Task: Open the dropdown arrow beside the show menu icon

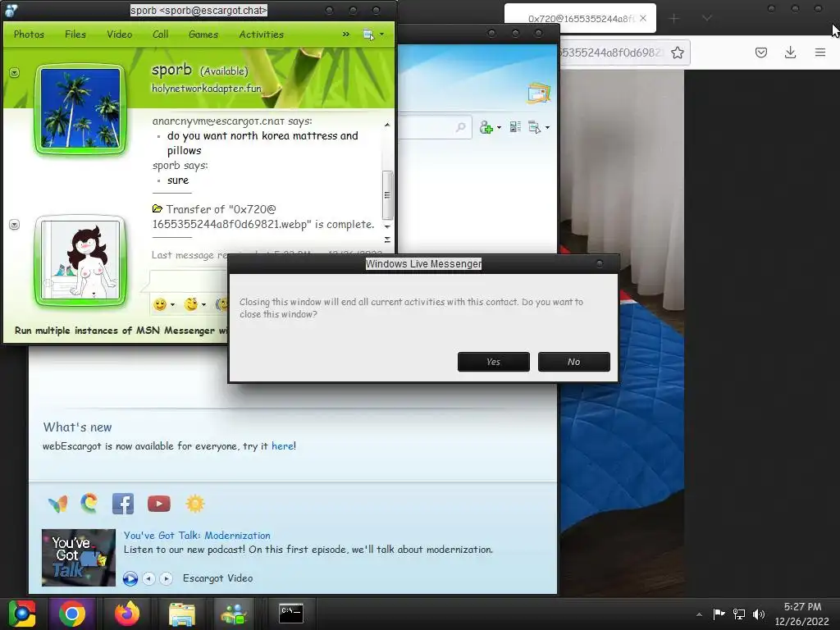Action: click(381, 34)
